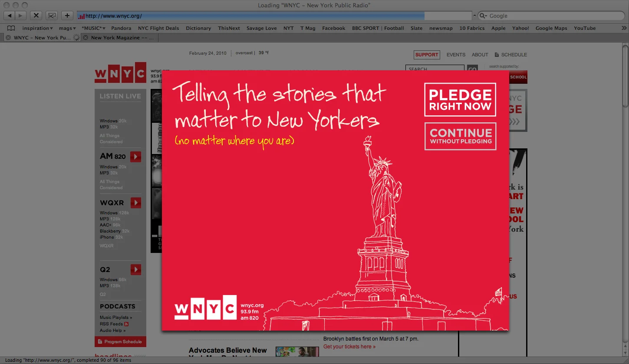Open the ABOUT page link

pos(480,55)
